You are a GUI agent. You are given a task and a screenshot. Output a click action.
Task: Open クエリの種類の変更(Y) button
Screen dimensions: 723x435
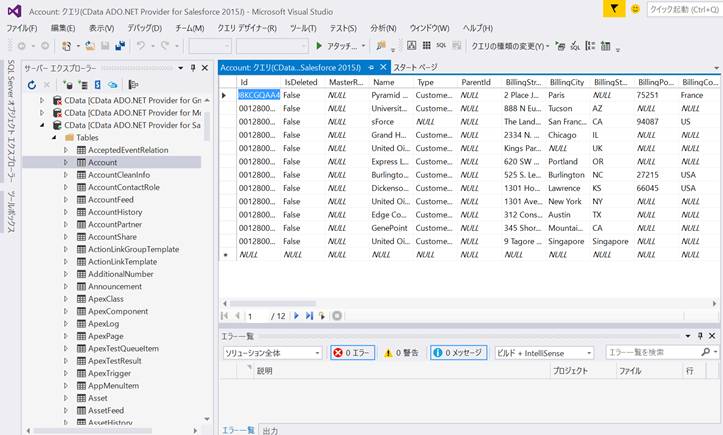[509, 46]
